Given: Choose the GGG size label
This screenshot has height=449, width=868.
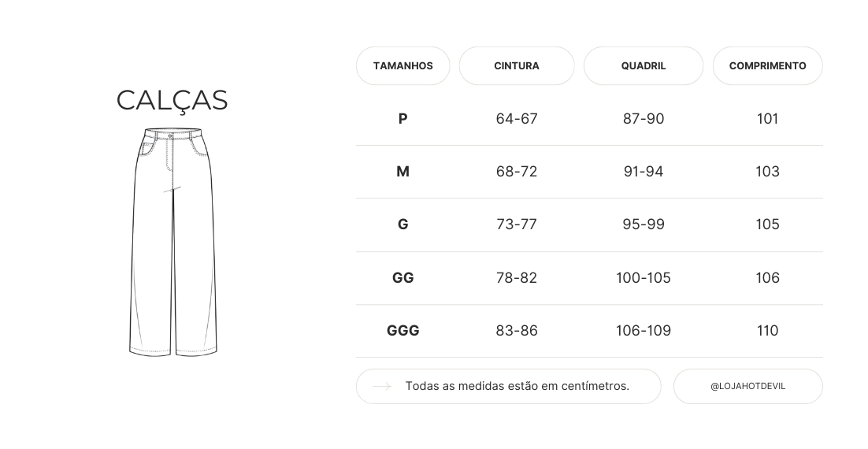Looking at the screenshot, I should [x=402, y=331].
